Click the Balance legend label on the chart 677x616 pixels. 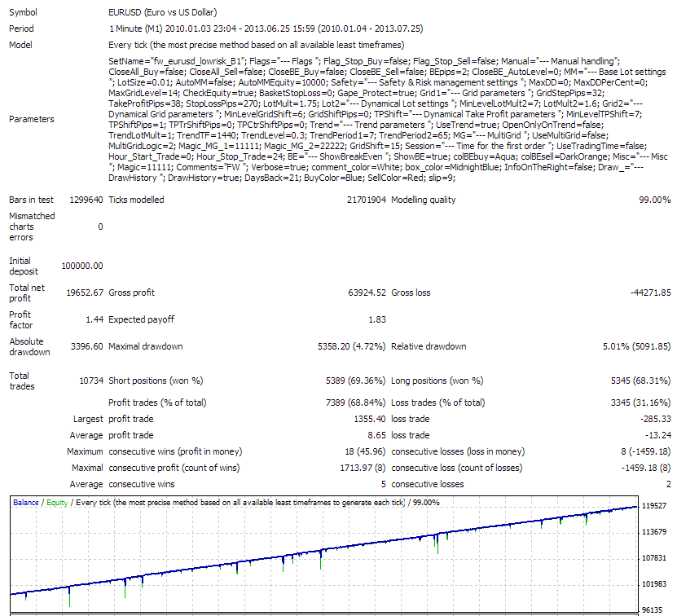coord(26,503)
